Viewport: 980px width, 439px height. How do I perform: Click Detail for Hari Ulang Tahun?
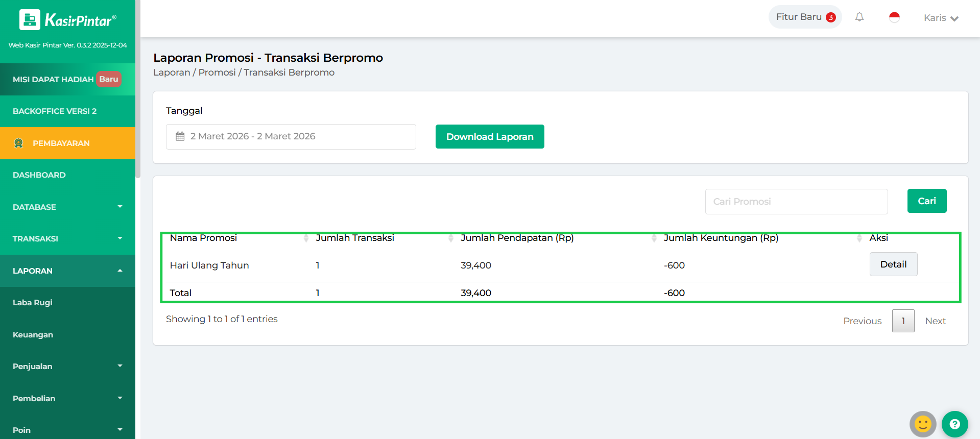893,264
